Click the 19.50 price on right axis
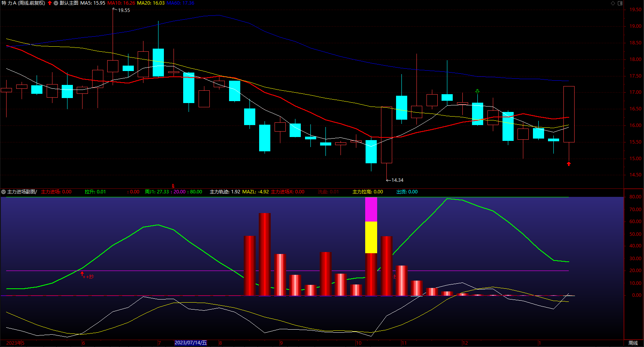Image resolution: width=644 pixels, height=347 pixels. tap(636, 10)
